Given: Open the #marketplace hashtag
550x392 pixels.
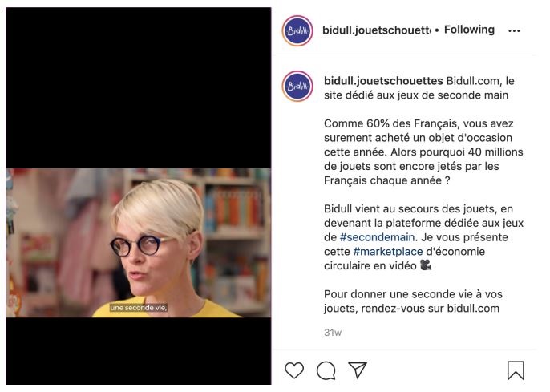Looking at the screenshot, I should [387, 252].
